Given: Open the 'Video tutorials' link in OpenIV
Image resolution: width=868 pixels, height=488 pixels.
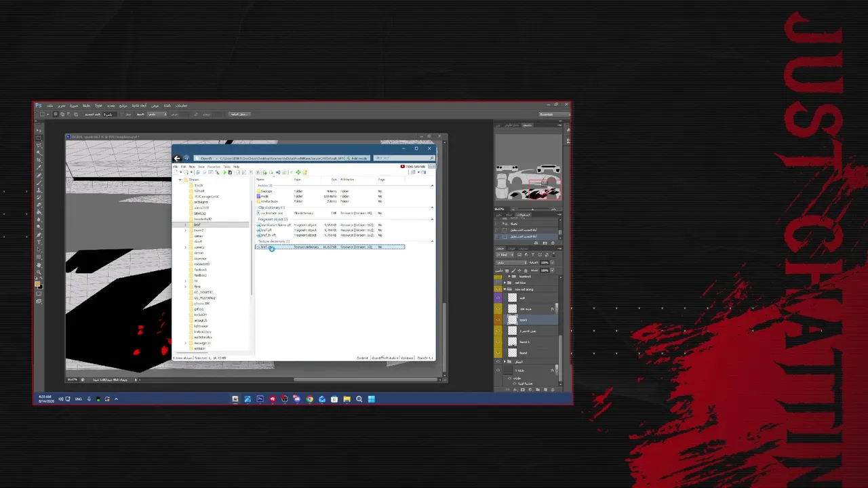Looking at the screenshot, I should click(413, 167).
